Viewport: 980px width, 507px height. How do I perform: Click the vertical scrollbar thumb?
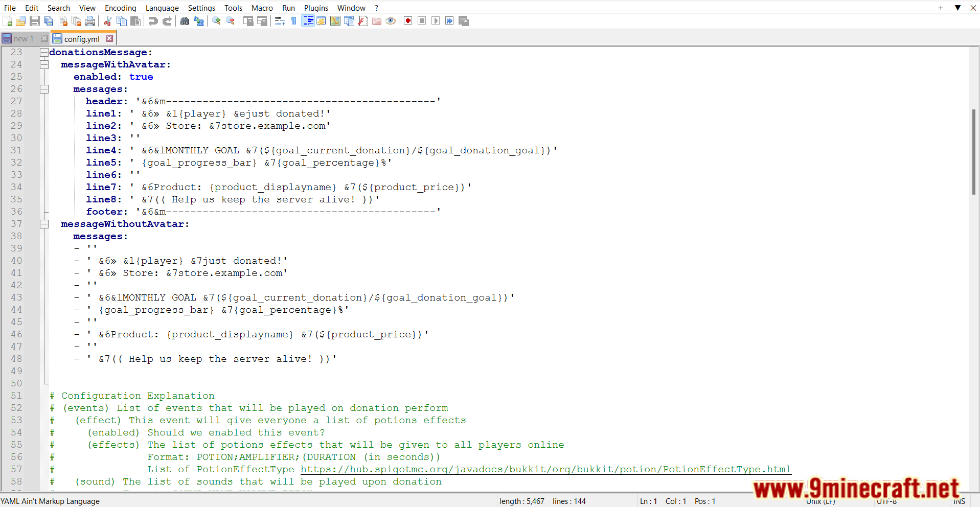974,152
